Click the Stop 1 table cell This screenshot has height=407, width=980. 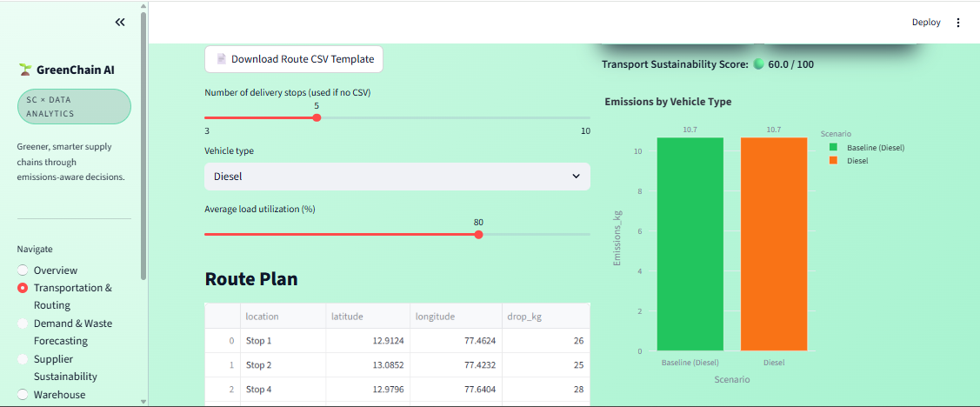coord(283,341)
